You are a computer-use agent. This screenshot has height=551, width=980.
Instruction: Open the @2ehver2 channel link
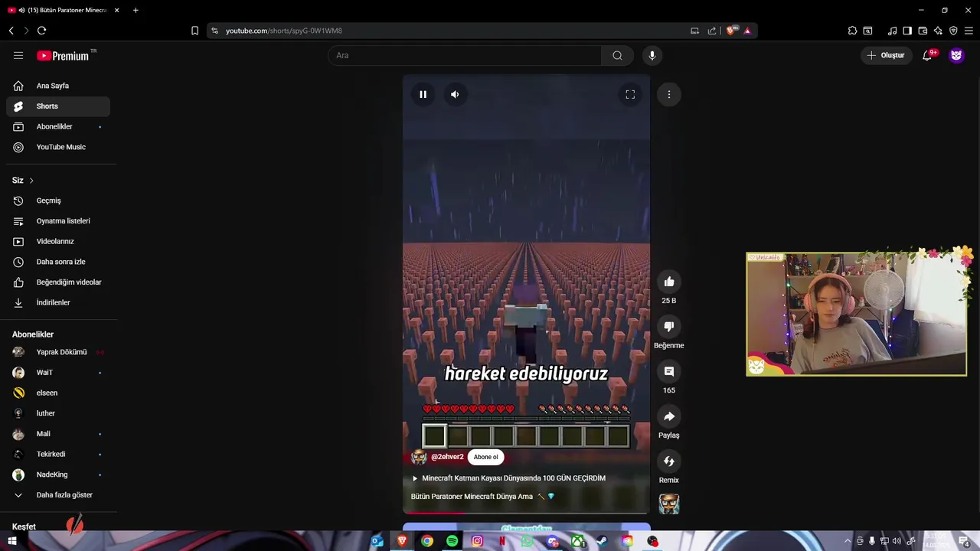(x=447, y=457)
